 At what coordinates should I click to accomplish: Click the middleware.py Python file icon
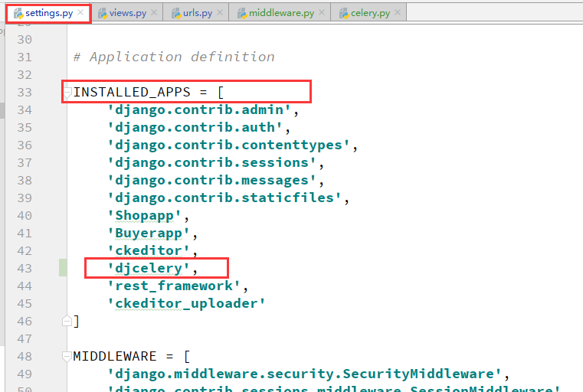[242, 13]
